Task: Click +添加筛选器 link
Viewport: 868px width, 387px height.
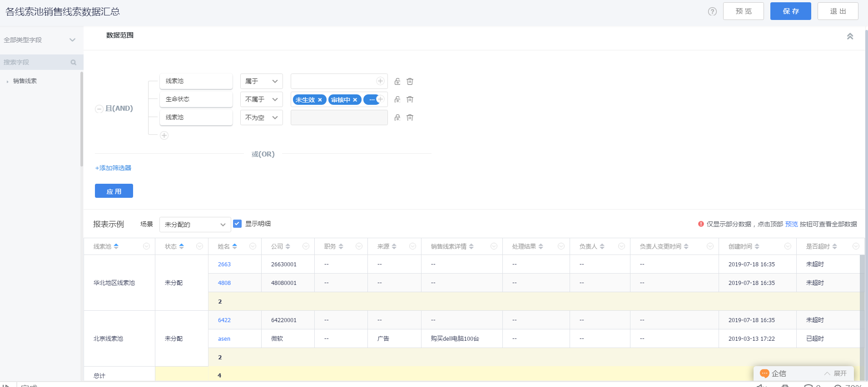Action: 113,168
